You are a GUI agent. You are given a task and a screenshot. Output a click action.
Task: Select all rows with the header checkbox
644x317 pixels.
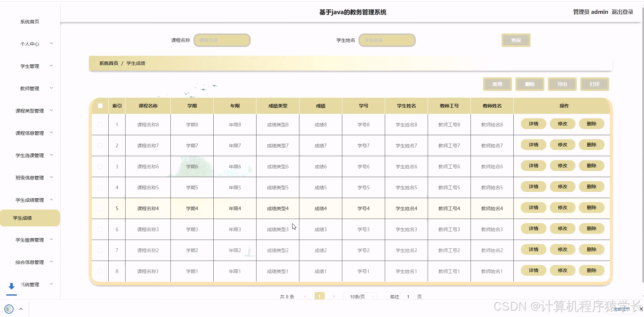[x=100, y=106]
